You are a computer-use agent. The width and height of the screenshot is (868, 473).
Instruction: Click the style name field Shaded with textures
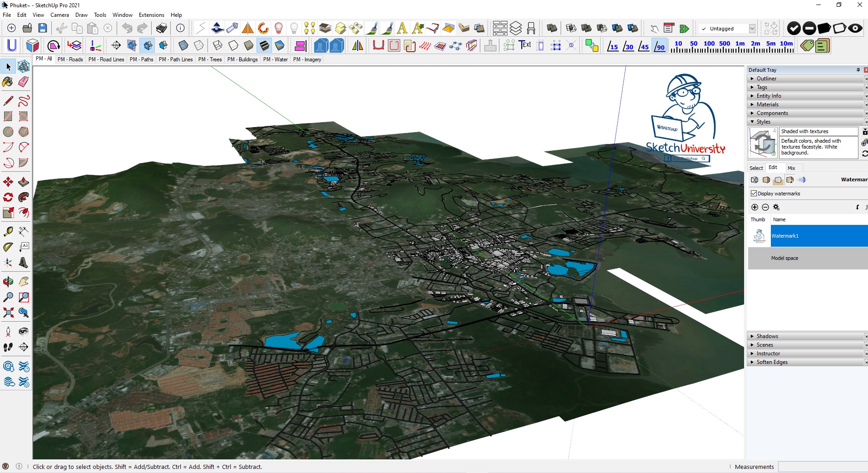coord(819,131)
